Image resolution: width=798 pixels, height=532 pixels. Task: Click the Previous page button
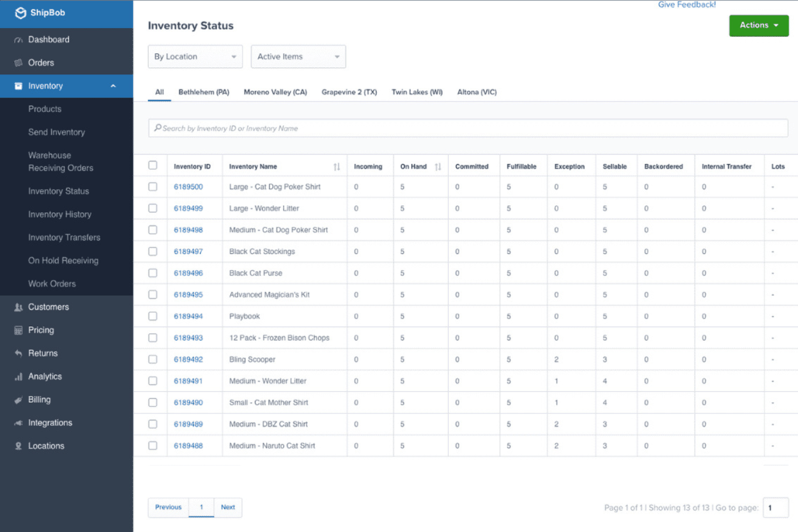coord(168,507)
